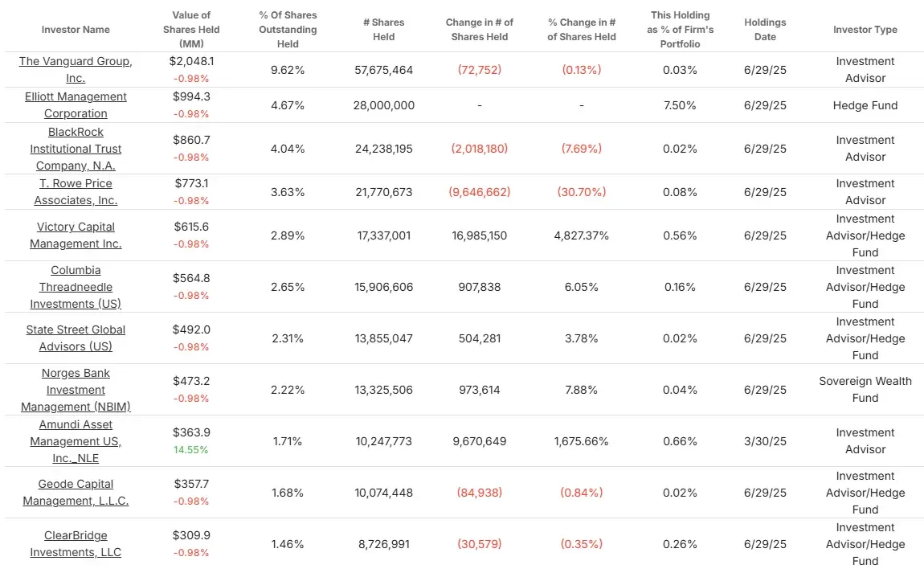Sort by % Of Shares Outstanding Held

tap(288, 30)
